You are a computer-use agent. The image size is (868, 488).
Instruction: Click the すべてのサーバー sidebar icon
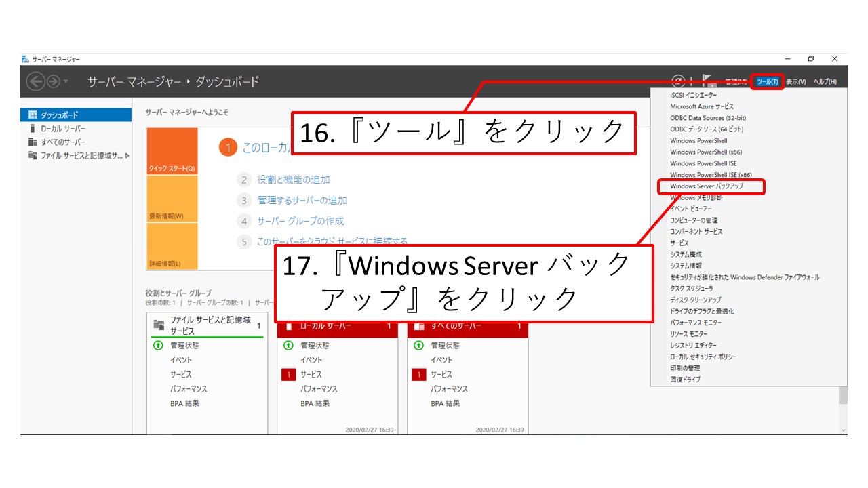[x=33, y=142]
